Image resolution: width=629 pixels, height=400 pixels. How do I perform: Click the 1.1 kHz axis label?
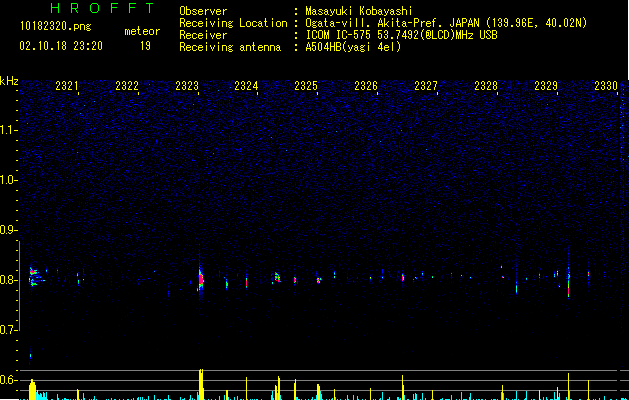pos(8,130)
